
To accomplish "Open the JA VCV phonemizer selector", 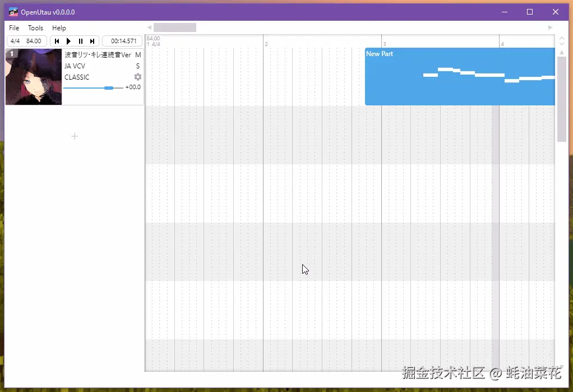I will (75, 66).
